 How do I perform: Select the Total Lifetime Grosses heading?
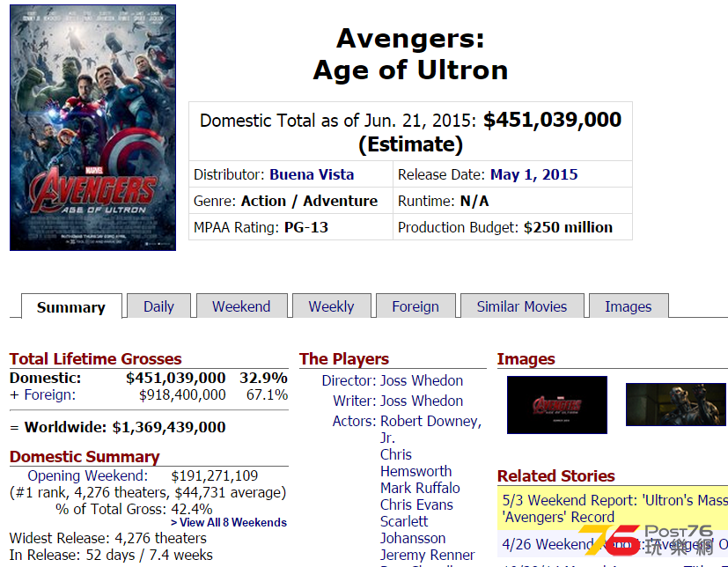(x=96, y=359)
